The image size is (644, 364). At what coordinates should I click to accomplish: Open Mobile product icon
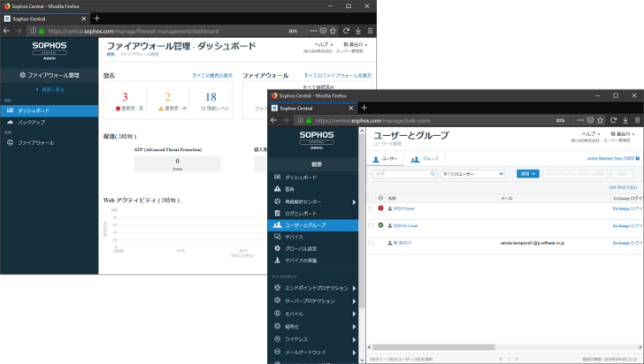pos(278,314)
